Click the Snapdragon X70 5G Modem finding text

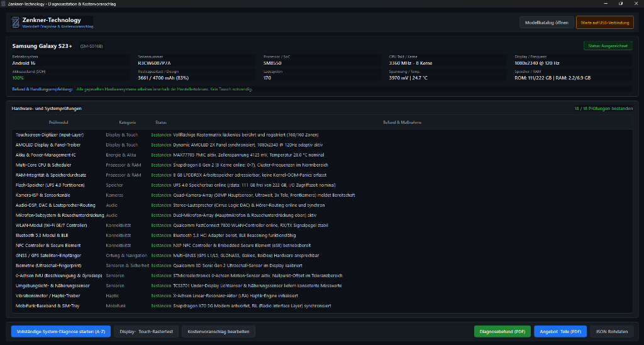point(252,305)
